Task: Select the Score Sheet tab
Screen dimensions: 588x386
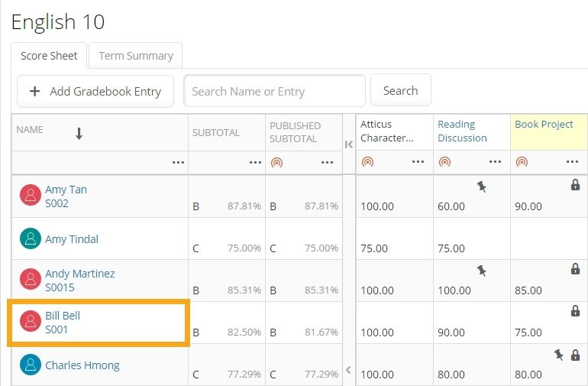Action: (x=49, y=56)
